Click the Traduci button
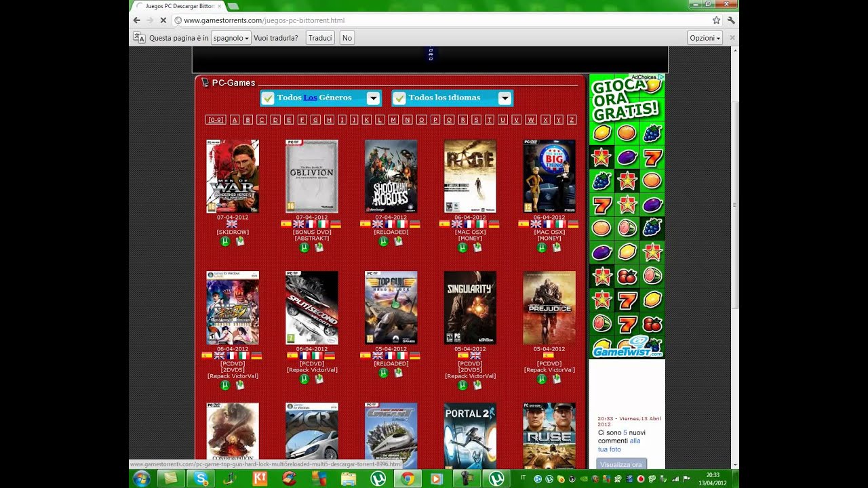 click(320, 38)
